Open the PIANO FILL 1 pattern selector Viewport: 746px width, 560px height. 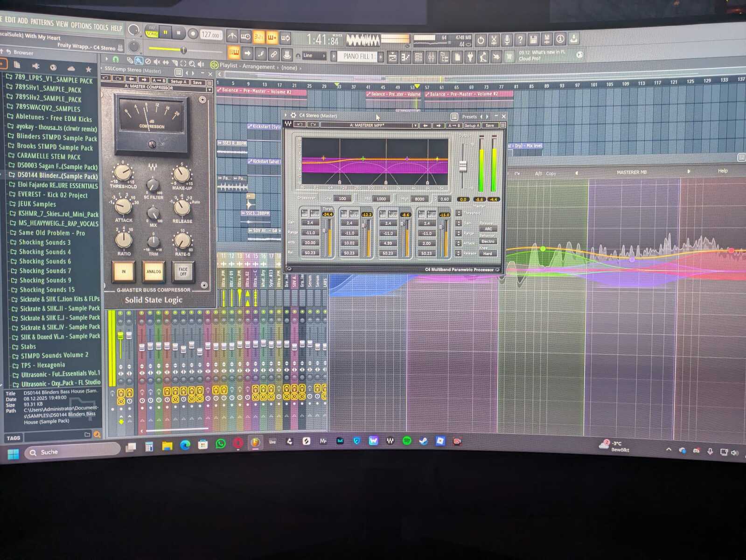[x=358, y=56]
